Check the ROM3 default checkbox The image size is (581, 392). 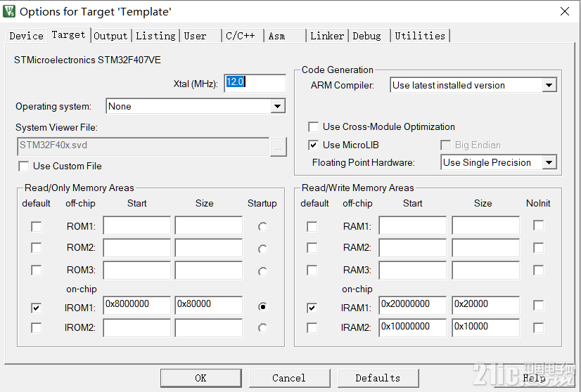coord(37,270)
